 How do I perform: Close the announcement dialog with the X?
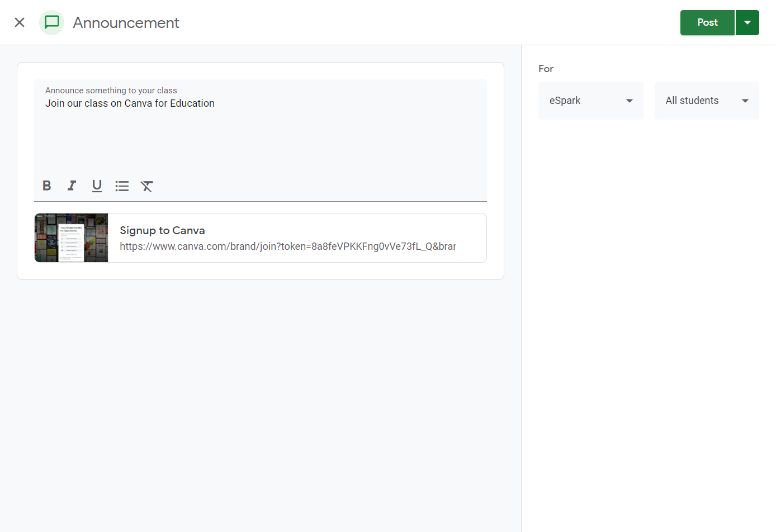click(20, 22)
